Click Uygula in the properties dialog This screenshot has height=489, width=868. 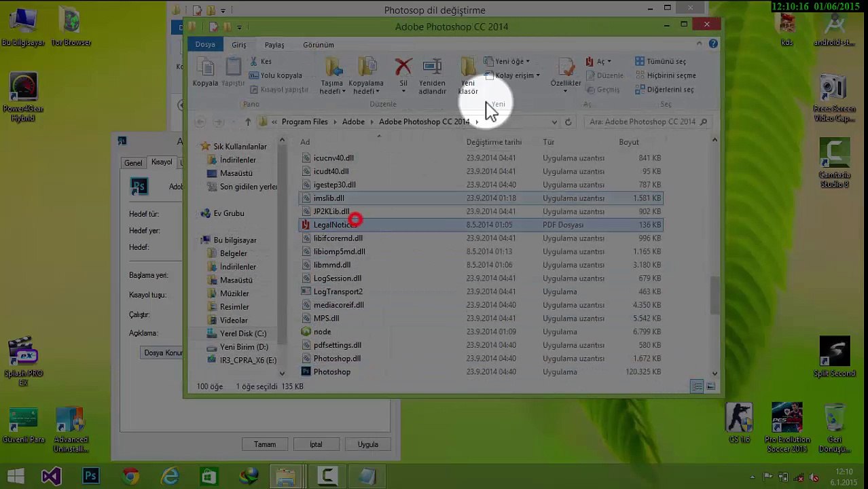(x=367, y=444)
